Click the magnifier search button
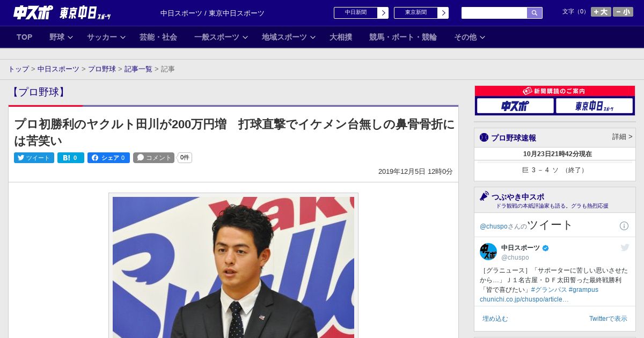 [535, 13]
